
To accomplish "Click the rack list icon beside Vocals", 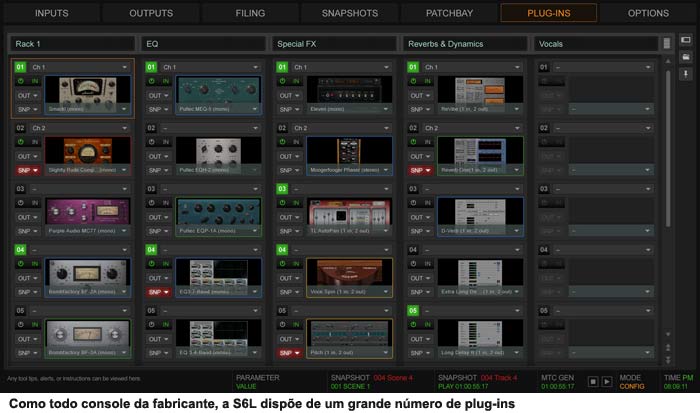I will [x=667, y=43].
